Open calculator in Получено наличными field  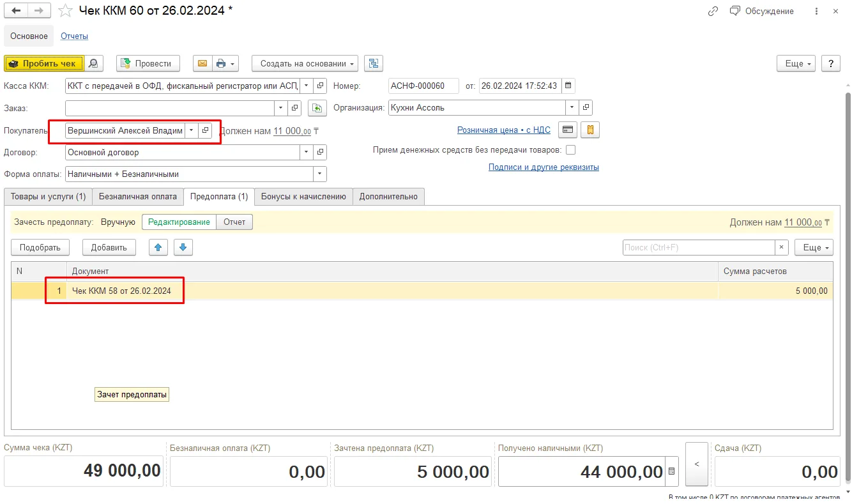[671, 471]
